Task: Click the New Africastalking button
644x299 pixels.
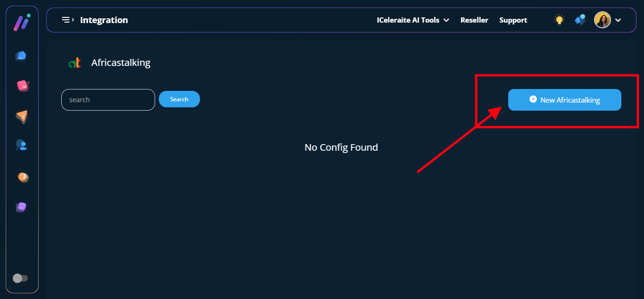Action: (x=564, y=100)
